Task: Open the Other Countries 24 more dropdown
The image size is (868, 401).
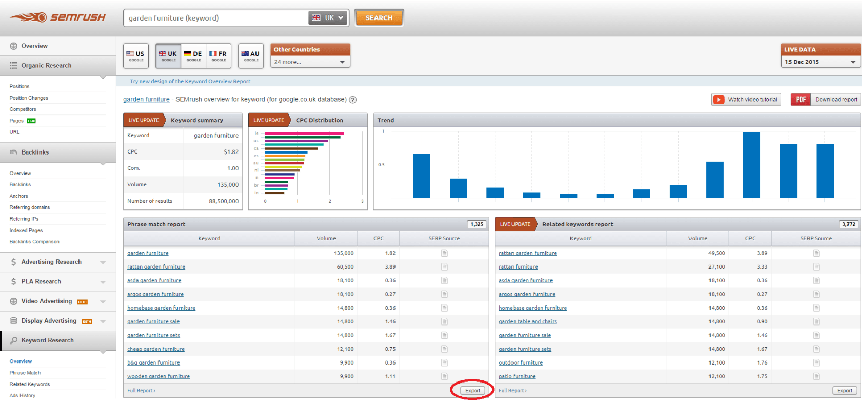Action: coord(310,62)
